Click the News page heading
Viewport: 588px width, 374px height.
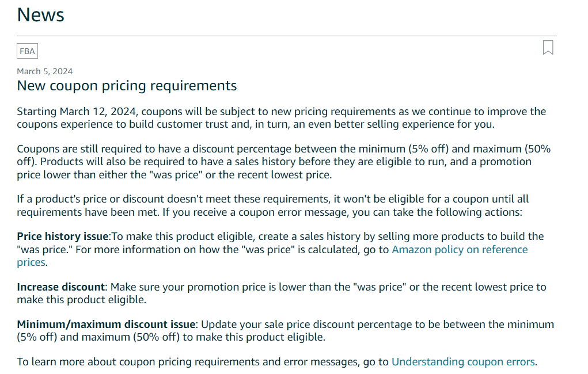pyautogui.click(x=40, y=15)
